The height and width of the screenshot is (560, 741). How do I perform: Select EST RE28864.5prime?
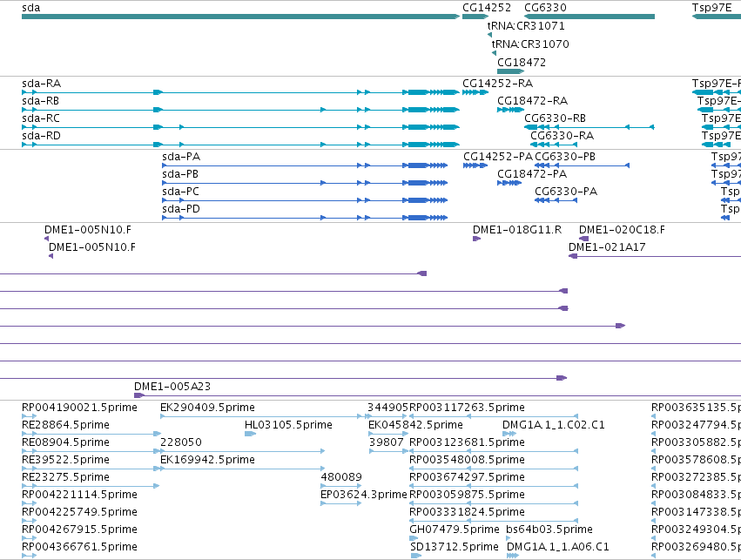(x=91, y=434)
